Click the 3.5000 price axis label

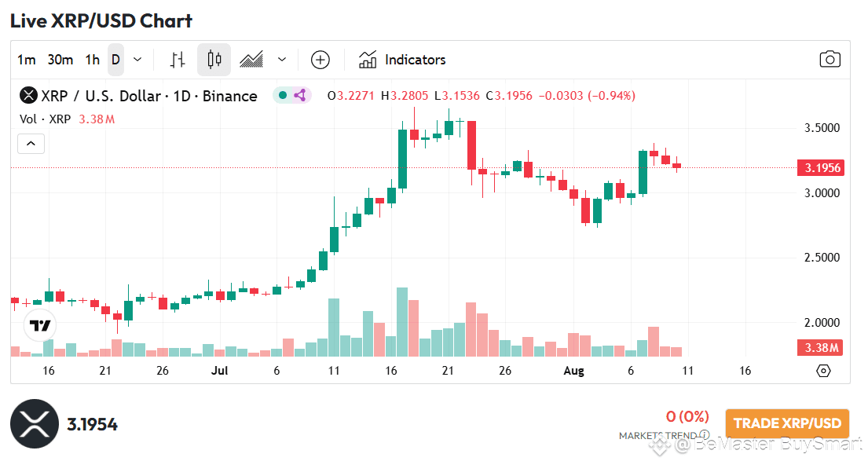pyautogui.click(x=822, y=128)
